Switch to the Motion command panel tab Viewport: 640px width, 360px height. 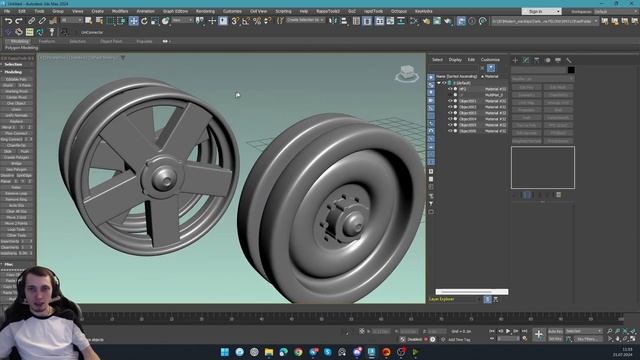(x=547, y=60)
